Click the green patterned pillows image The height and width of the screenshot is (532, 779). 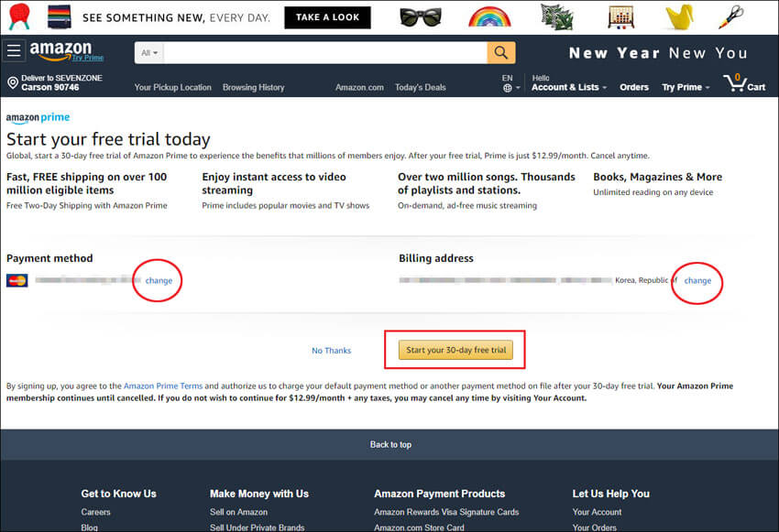557,16
